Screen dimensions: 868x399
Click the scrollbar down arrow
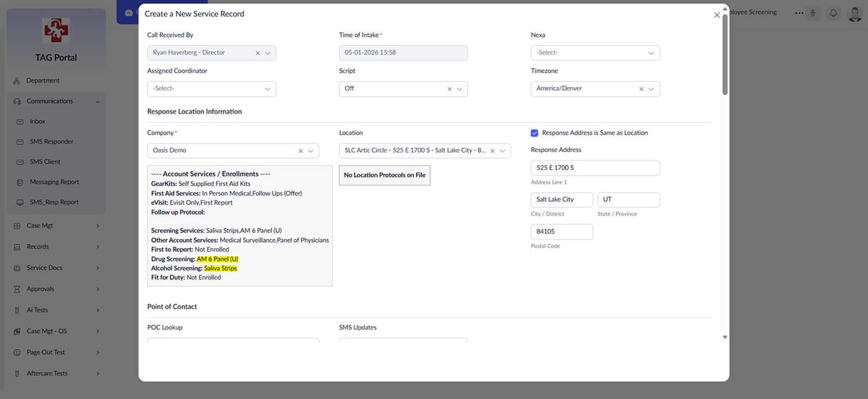(725, 338)
